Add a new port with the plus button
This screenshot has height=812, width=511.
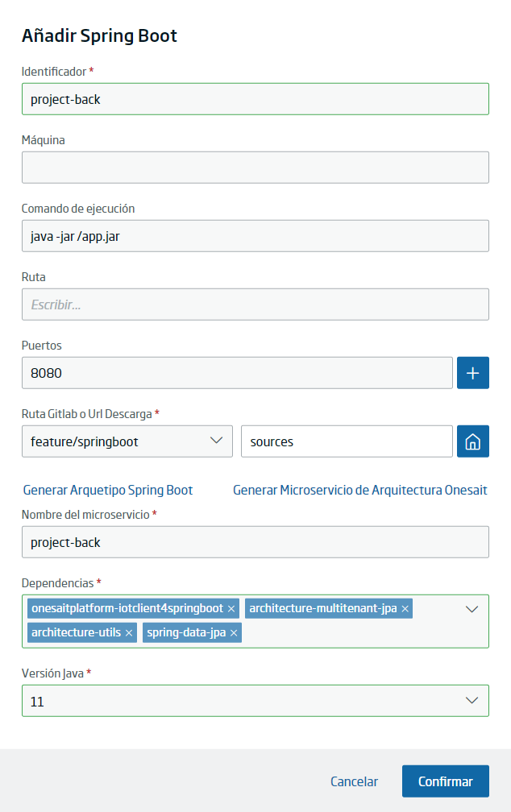pyautogui.click(x=472, y=373)
